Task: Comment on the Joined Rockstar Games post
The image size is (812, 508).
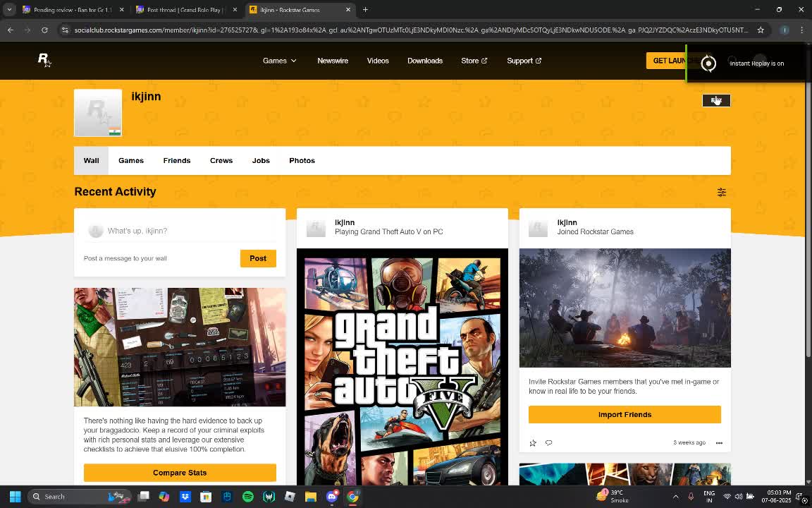Action: [548, 442]
